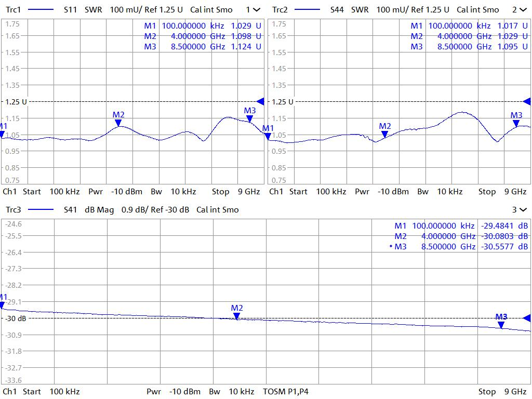Select marker M2 on the S11 trace
Viewport: 532px width, 399px height.
tap(118, 123)
